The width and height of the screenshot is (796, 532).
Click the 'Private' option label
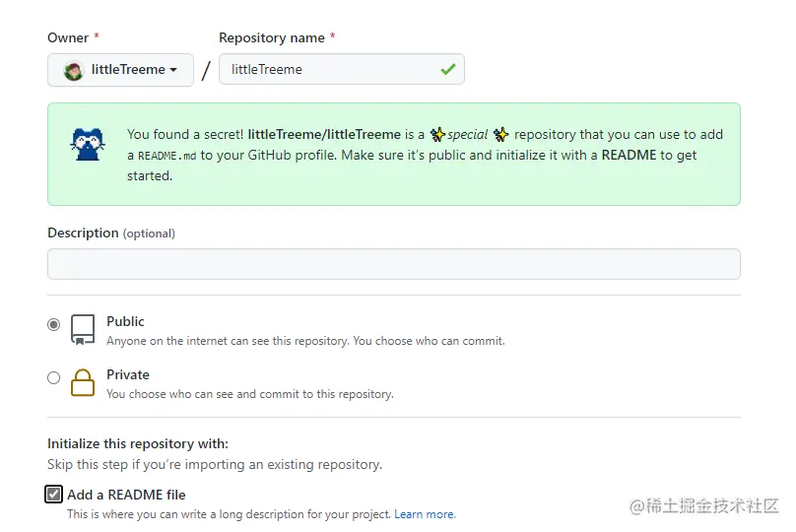click(x=128, y=374)
